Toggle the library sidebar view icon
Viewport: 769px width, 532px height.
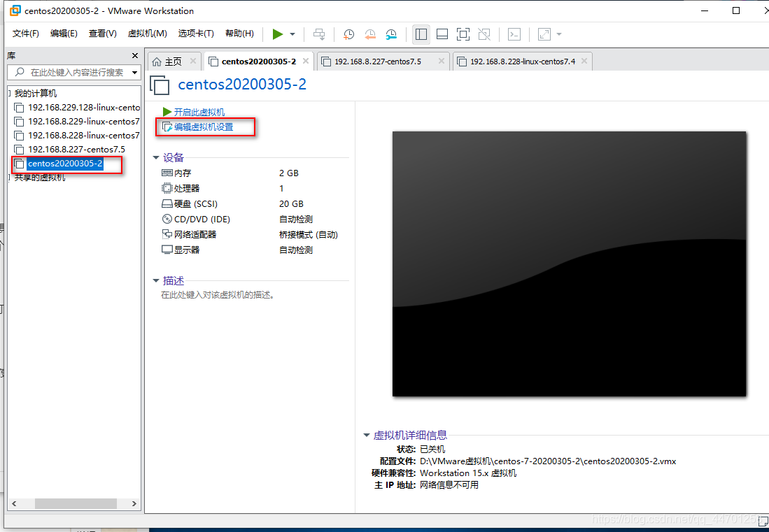pos(421,34)
